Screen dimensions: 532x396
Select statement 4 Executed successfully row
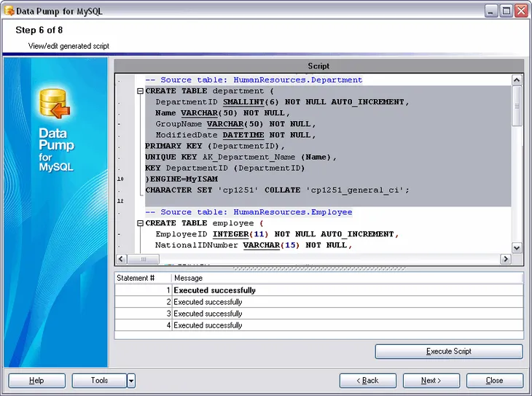(319, 325)
